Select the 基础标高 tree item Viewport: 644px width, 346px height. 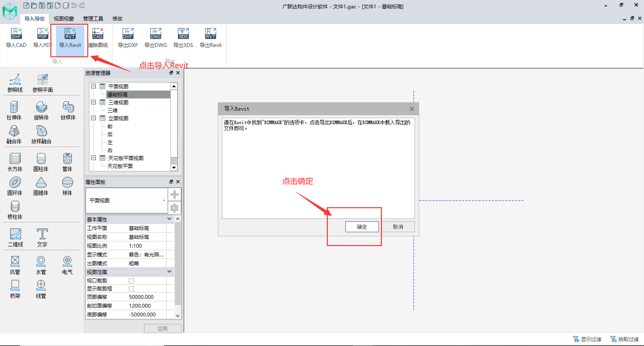pos(138,95)
